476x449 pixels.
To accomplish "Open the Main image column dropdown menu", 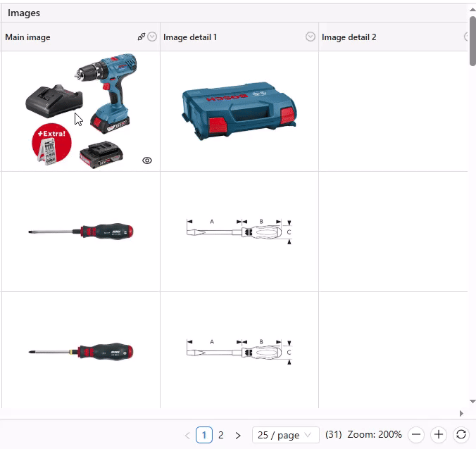I will (x=152, y=37).
